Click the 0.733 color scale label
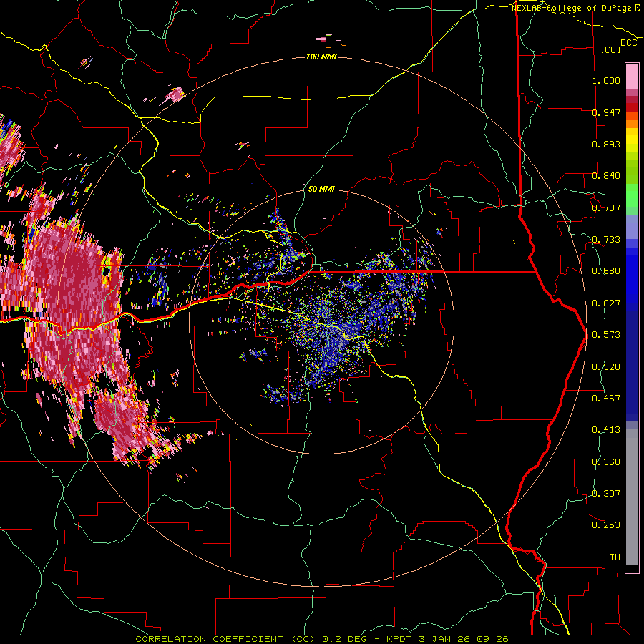The height and width of the screenshot is (644, 644). [x=606, y=240]
